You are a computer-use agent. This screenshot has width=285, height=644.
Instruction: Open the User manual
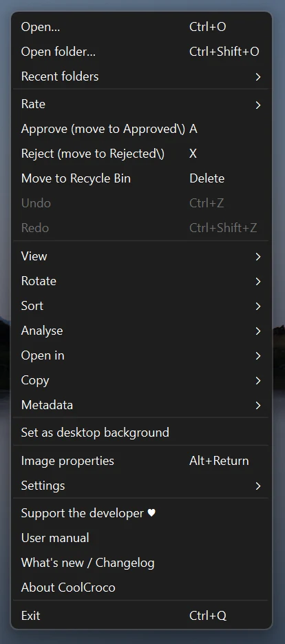click(x=141, y=538)
